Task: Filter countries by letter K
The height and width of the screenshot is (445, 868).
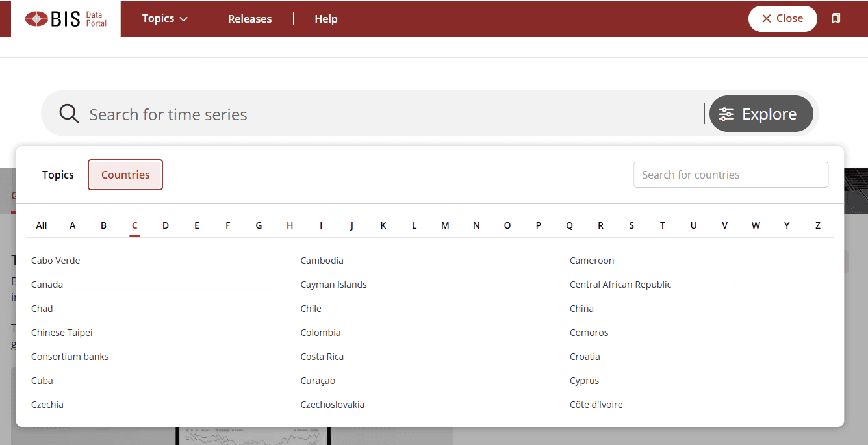Action: pyautogui.click(x=383, y=225)
